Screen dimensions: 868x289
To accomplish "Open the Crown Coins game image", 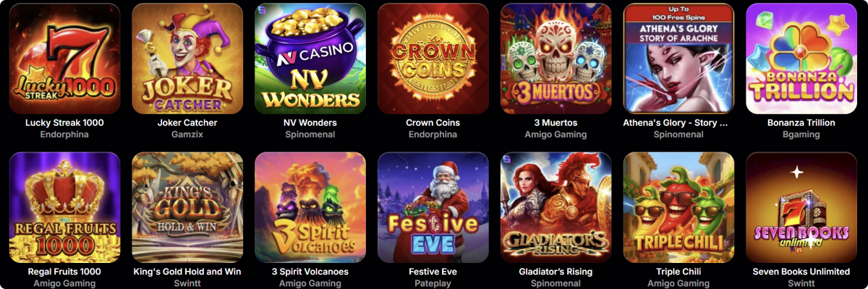I will pos(433,59).
